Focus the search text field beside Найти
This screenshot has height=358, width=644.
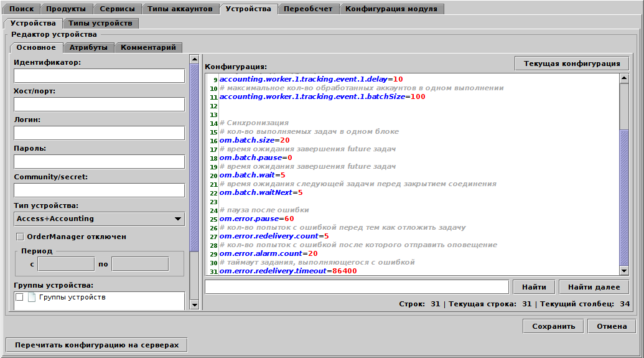(x=357, y=287)
